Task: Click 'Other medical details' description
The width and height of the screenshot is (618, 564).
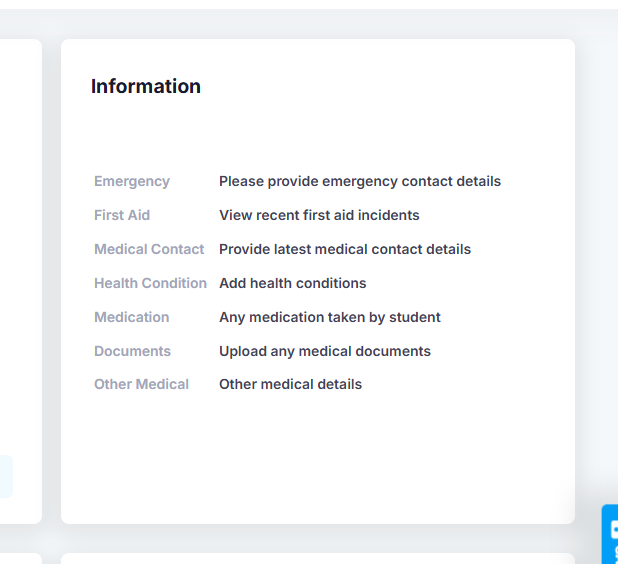Action: tap(290, 384)
